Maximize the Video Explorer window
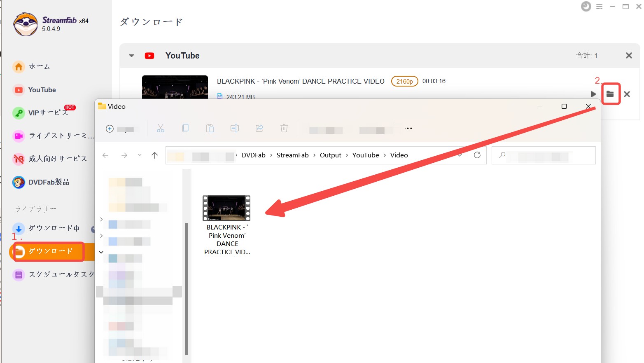 564,106
